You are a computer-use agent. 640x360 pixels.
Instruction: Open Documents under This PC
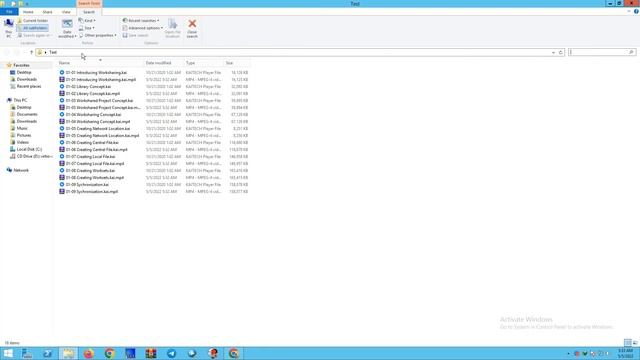[x=27, y=114]
